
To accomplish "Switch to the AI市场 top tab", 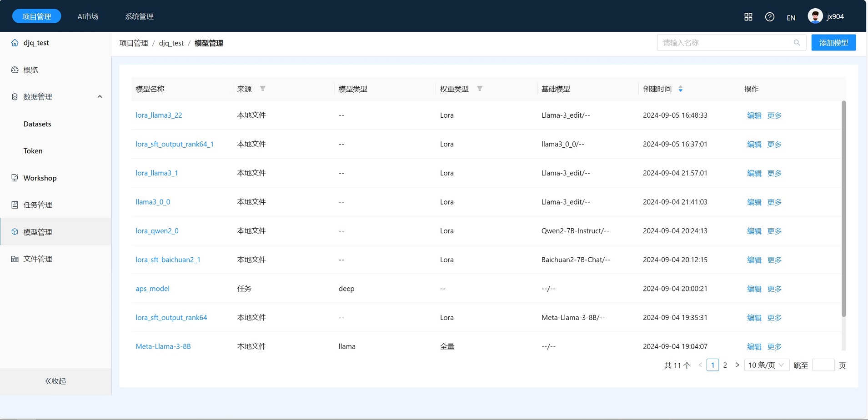I will [88, 16].
